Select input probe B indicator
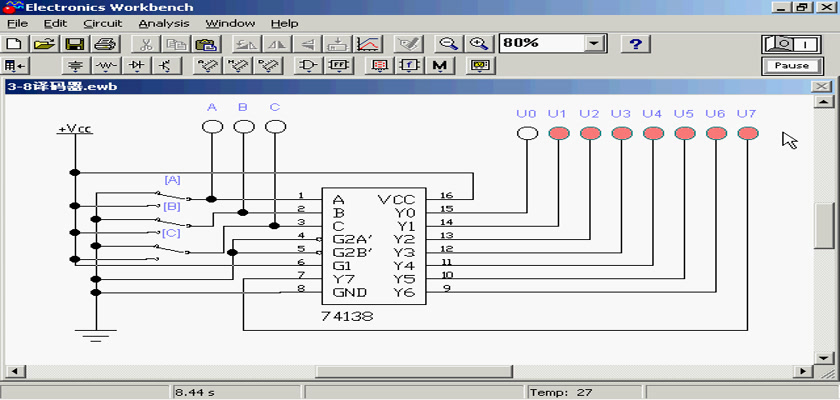The image size is (840, 400). (244, 127)
